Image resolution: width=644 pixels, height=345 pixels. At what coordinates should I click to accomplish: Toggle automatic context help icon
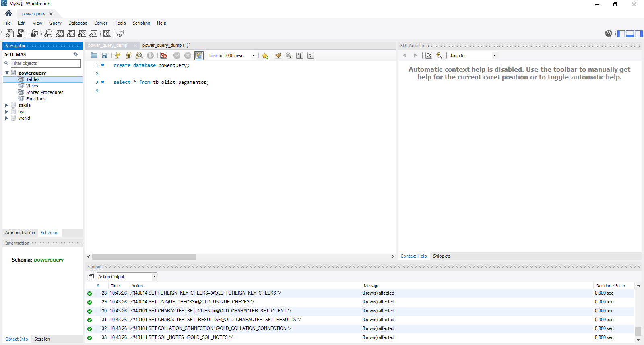[x=440, y=56]
